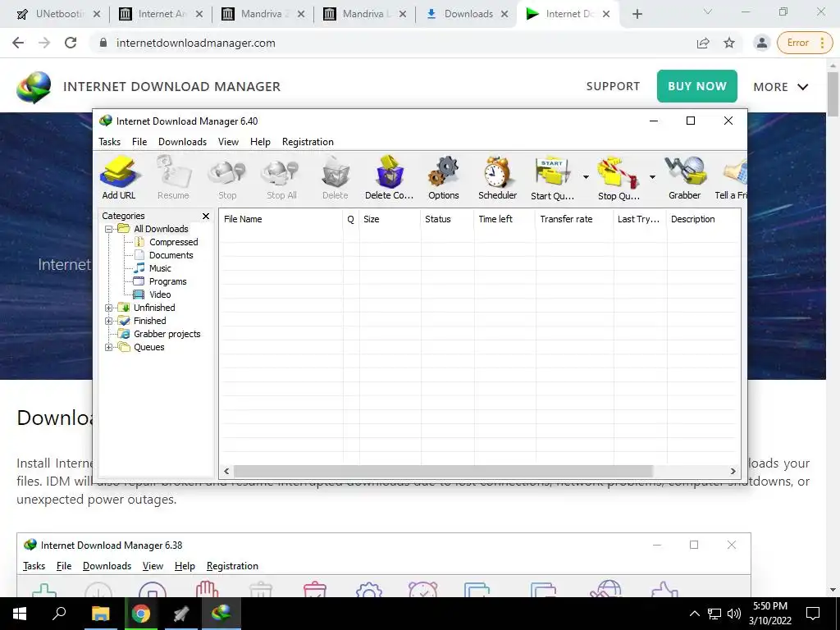Click the Stop All toolbar icon

coord(281,178)
